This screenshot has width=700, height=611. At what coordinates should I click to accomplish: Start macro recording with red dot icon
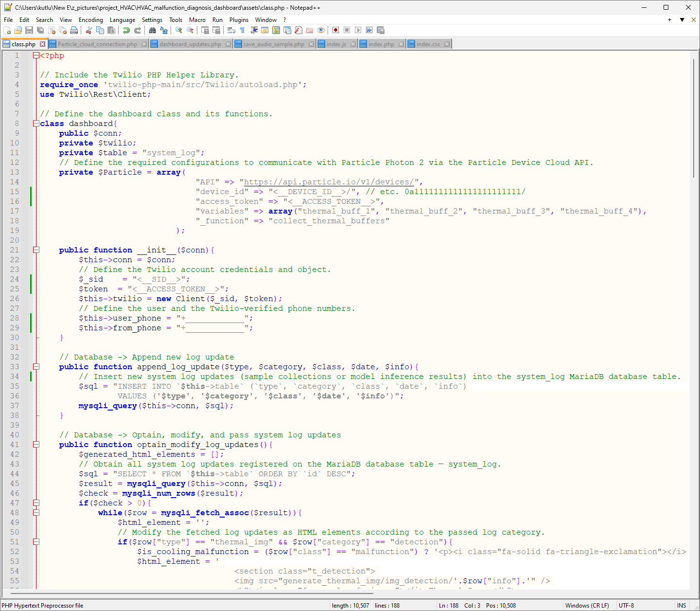pyautogui.click(x=335, y=30)
